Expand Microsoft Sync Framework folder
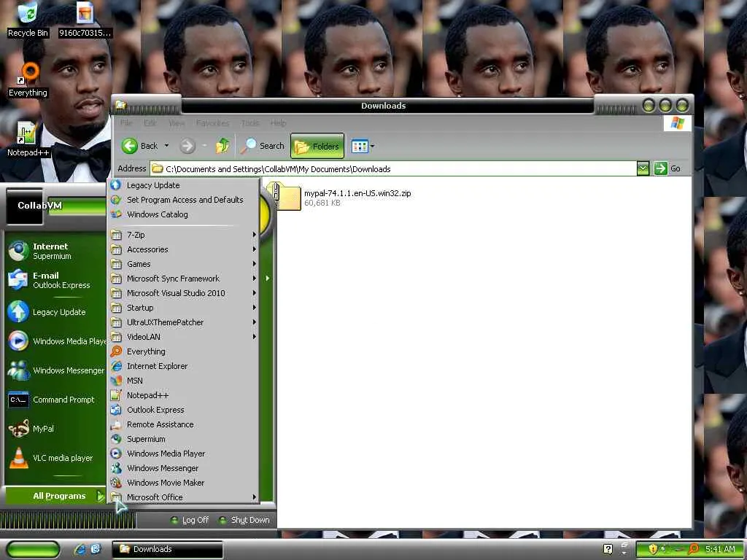Screen dimensions: 747x560 (x=184, y=279)
